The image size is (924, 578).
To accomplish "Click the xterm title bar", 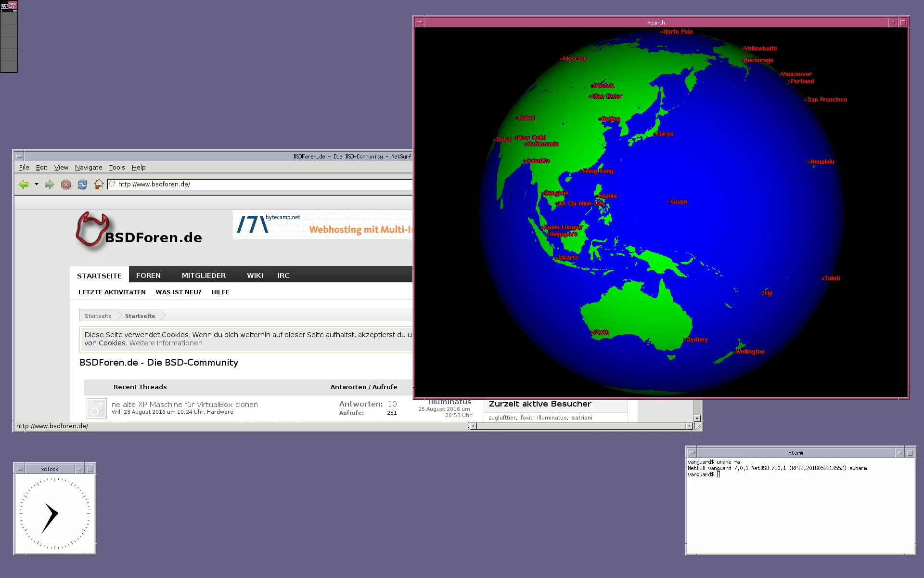I will click(x=796, y=453).
